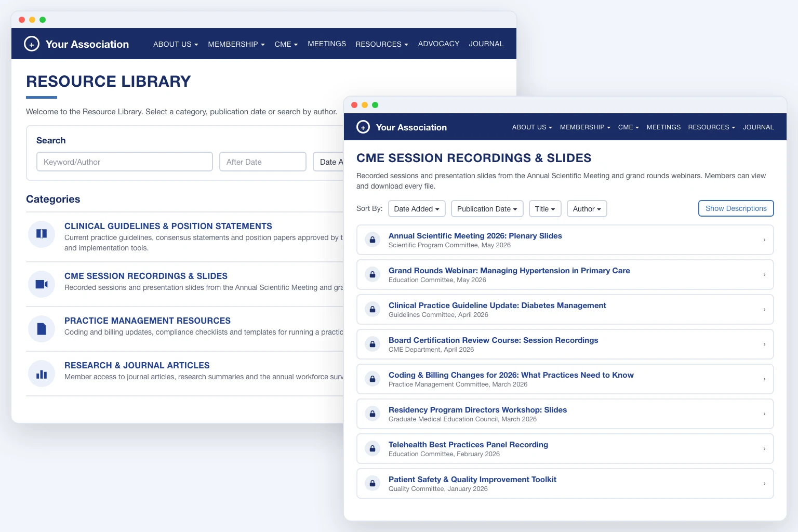Click the lock icon beside Residency Program Directors Workshop
This screenshot has width=798, height=532.
click(x=373, y=414)
